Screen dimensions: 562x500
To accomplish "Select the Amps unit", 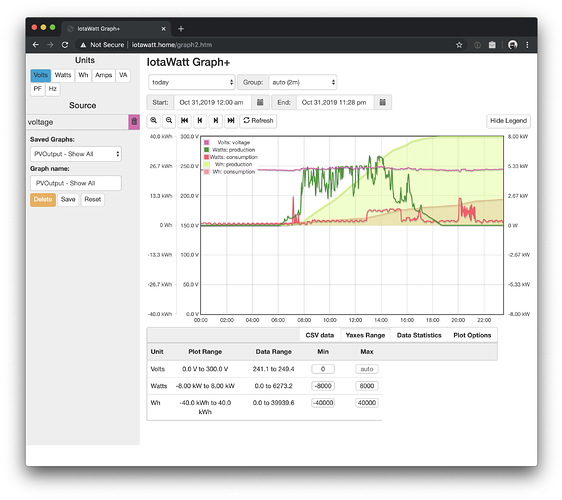I will (104, 75).
